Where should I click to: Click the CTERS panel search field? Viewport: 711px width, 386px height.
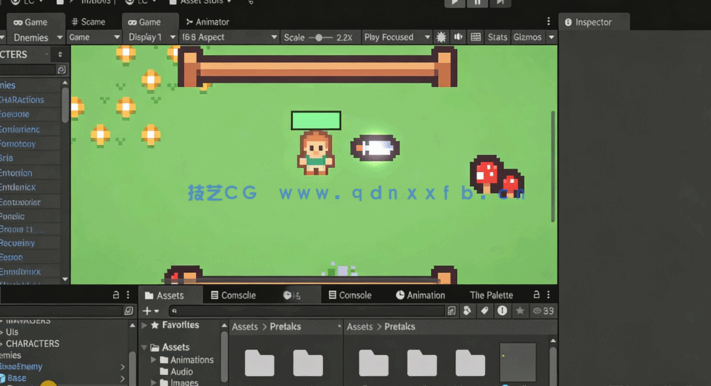27,69
